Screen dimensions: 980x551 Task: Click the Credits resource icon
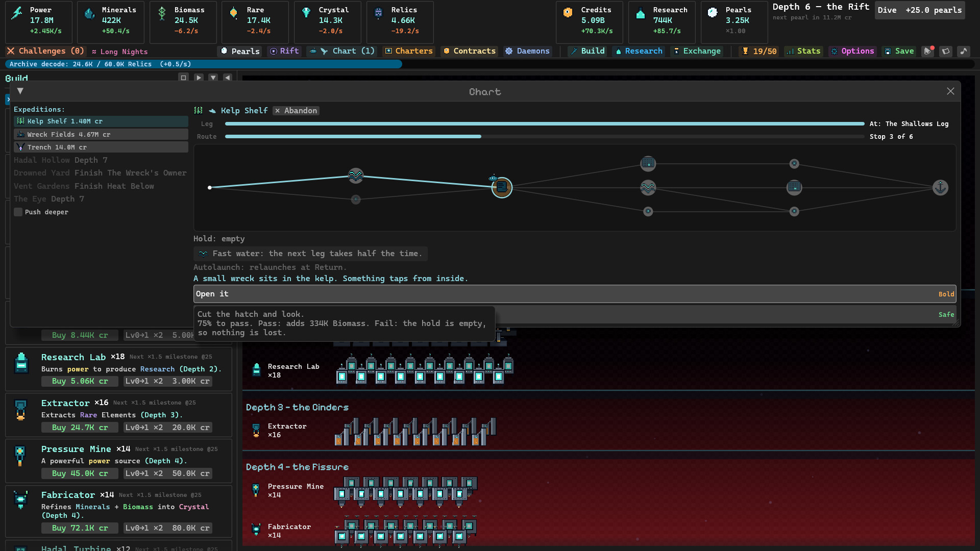tap(568, 13)
